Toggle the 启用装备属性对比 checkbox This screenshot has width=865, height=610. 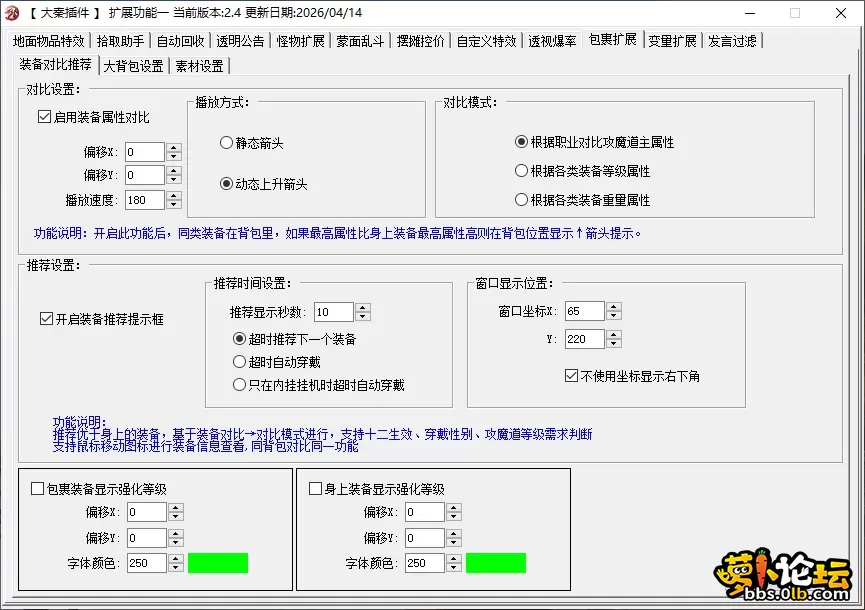(x=94, y=117)
